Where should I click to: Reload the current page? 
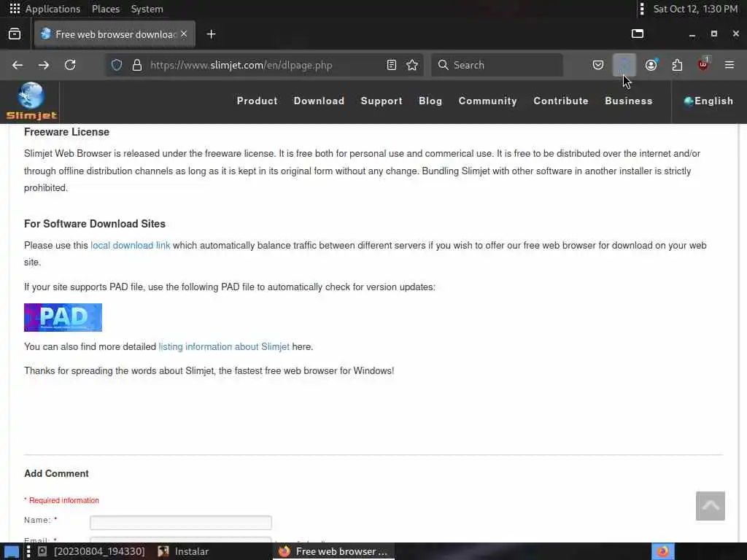[x=70, y=65]
